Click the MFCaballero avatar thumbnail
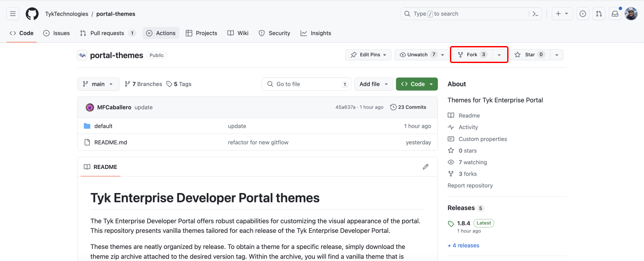 tap(89, 107)
